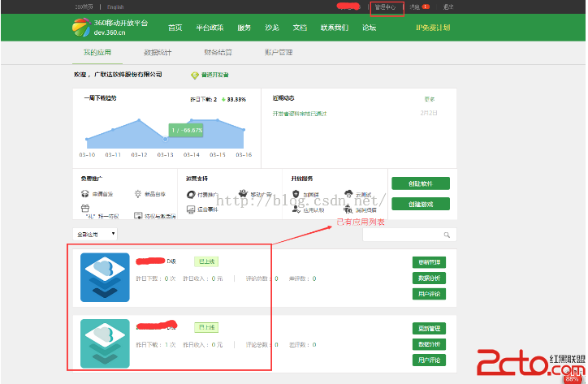Click 更新管理 for the teal app

[x=430, y=328]
